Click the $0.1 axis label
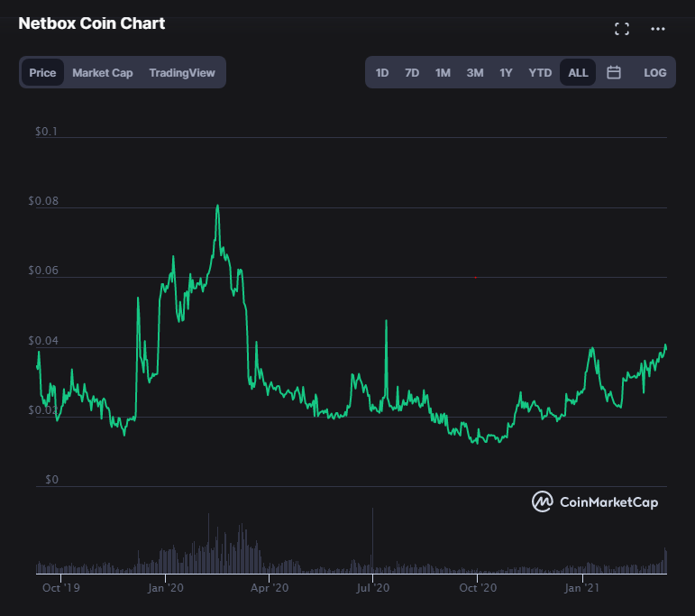The image size is (695, 616). (x=46, y=132)
